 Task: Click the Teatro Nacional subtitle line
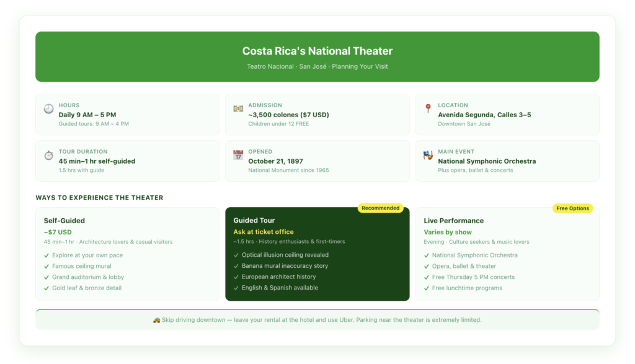tap(317, 66)
